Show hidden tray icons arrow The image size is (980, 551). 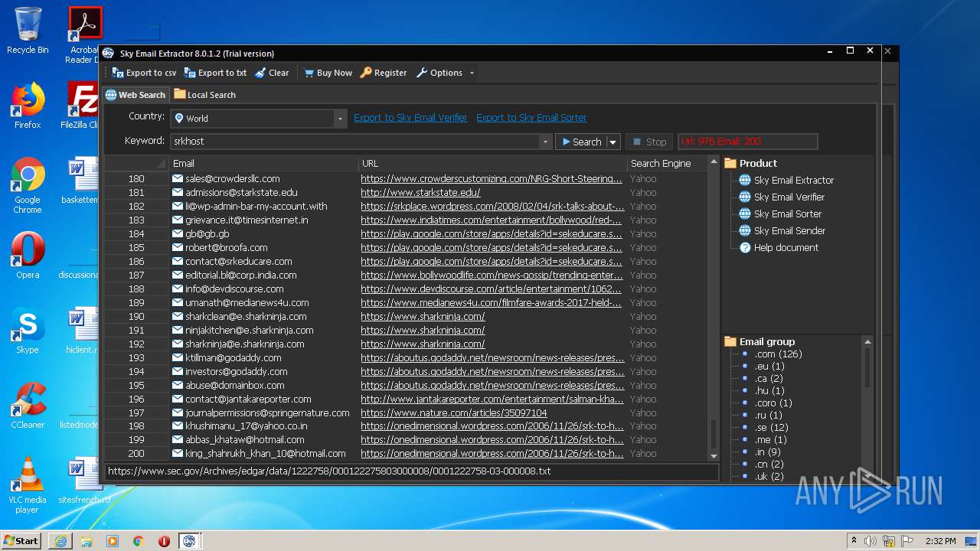coord(854,541)
